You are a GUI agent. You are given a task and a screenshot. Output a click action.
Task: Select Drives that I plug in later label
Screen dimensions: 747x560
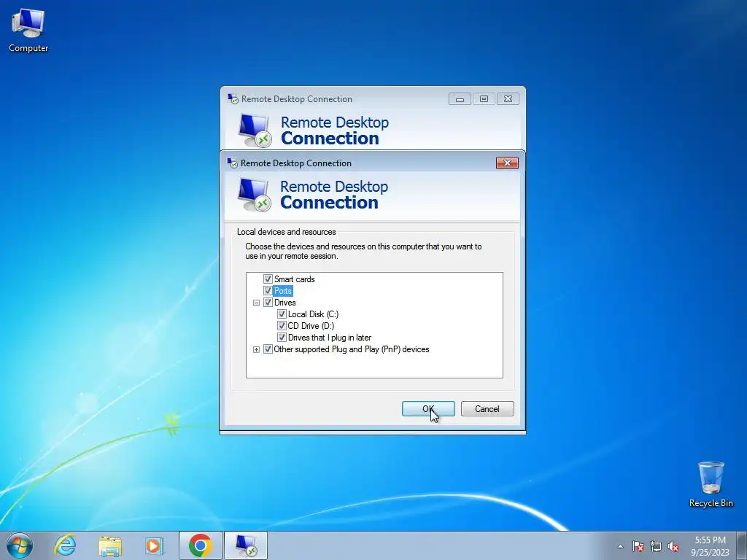(x=330, y=338)
